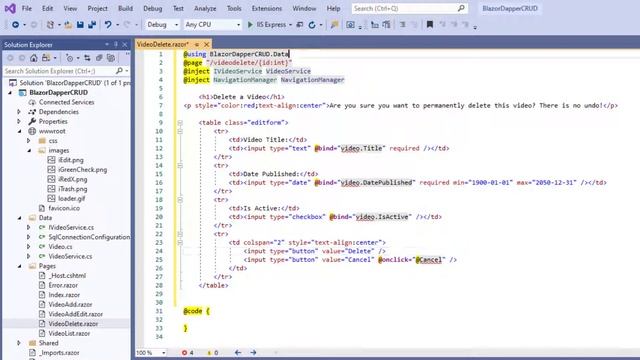Click the Open File folder icon
The width and height of the screenshot is (640, 360).
click(68, 25)
